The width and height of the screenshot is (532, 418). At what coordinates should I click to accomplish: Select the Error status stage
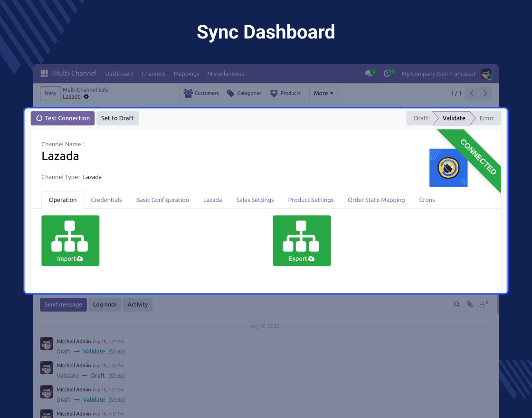(486, 118)
